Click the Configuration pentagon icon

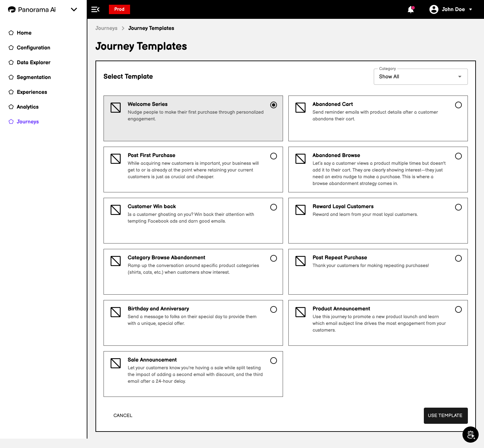(x=11, y=47)
